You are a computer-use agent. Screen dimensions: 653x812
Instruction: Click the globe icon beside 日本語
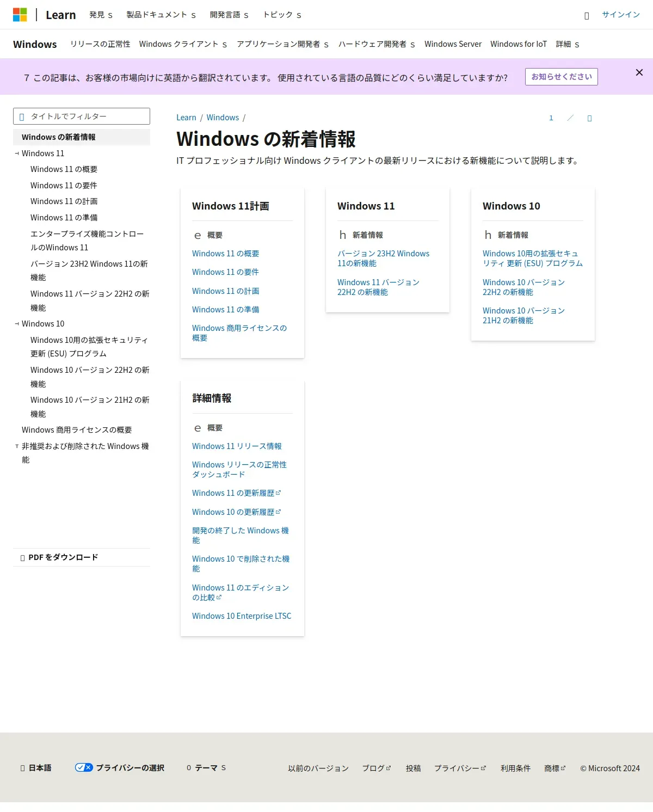(22, 768)
